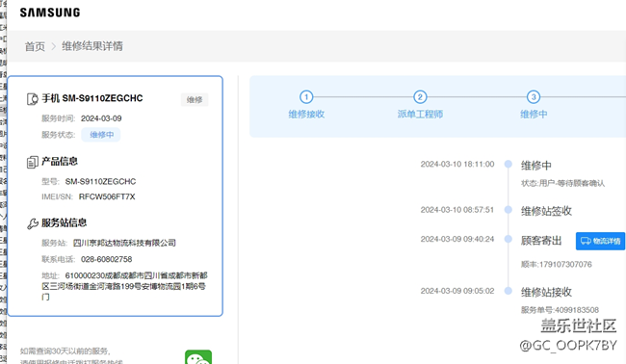Click service number 服务单号:4099183508
The height and width of the screenshot is (364, 626).
[x=561, y=310]
